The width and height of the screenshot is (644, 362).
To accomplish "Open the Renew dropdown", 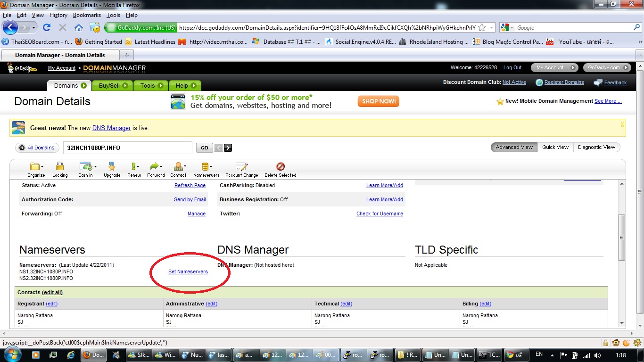I will 134,170.
